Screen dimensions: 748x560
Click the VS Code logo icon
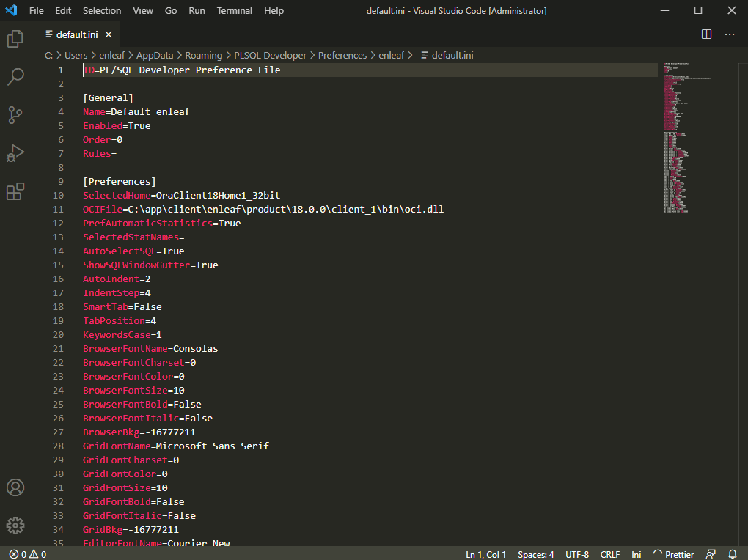[x=12, y=10]
